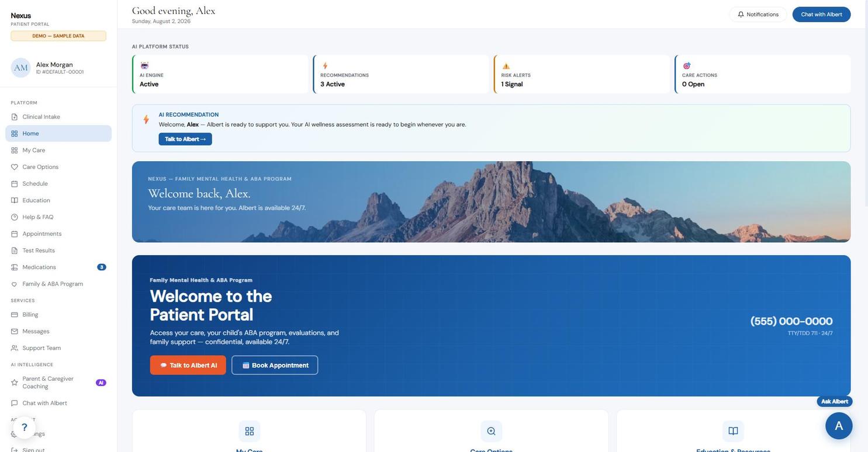Select the Education book icon in sidebar
The height and width of the screenshot is (452, 868).
click(15, 200)
